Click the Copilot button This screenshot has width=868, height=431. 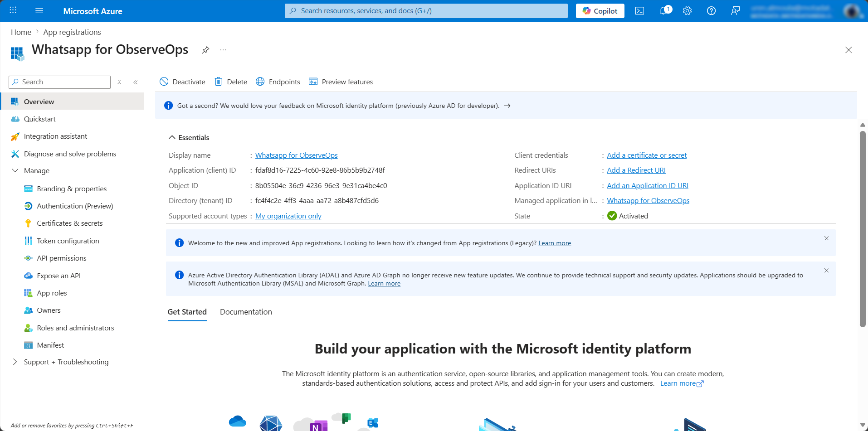coord(600,11)
